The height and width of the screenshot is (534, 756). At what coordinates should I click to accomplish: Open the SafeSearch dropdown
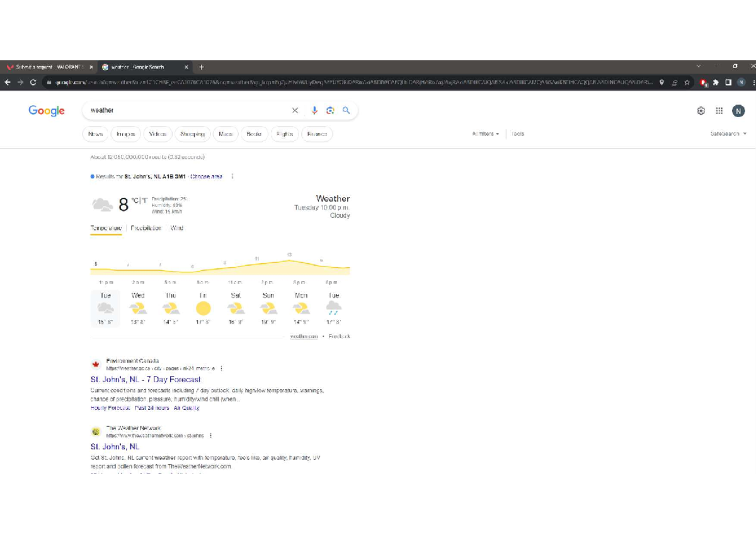pyautogui.click(x=728, y=134)
